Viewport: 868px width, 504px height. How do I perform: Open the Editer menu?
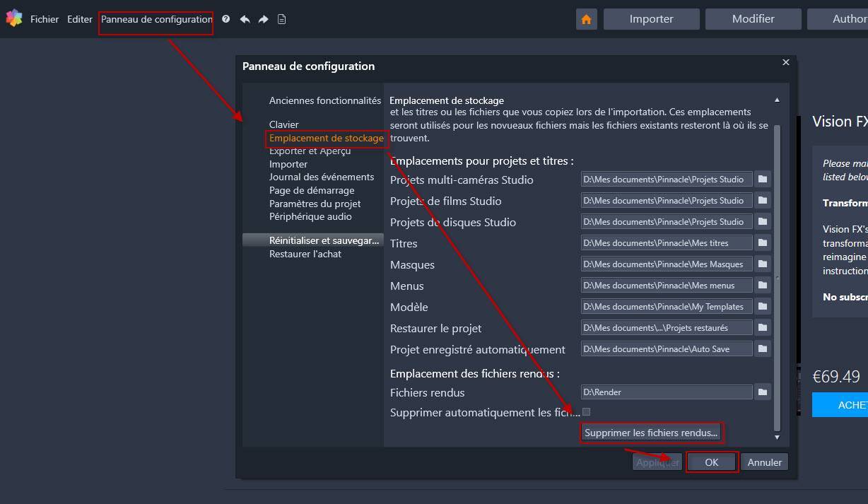click(80, 19)
